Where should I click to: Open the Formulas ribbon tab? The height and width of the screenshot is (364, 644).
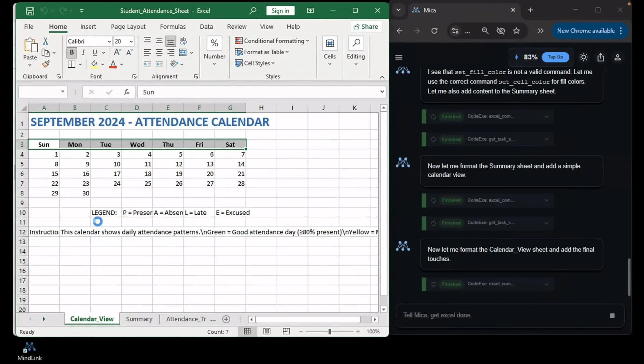[x=173, y=26]
